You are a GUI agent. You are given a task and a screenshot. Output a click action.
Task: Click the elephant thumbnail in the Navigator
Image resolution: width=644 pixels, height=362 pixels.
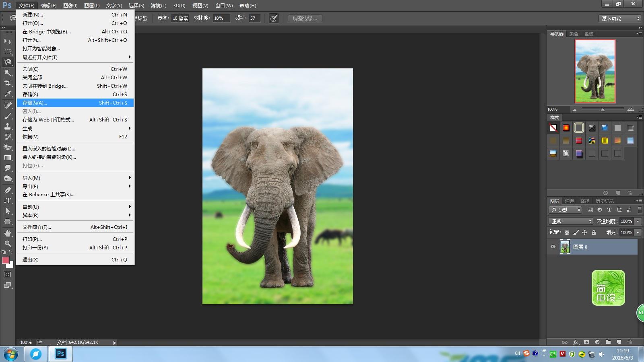tap(595, 71)
